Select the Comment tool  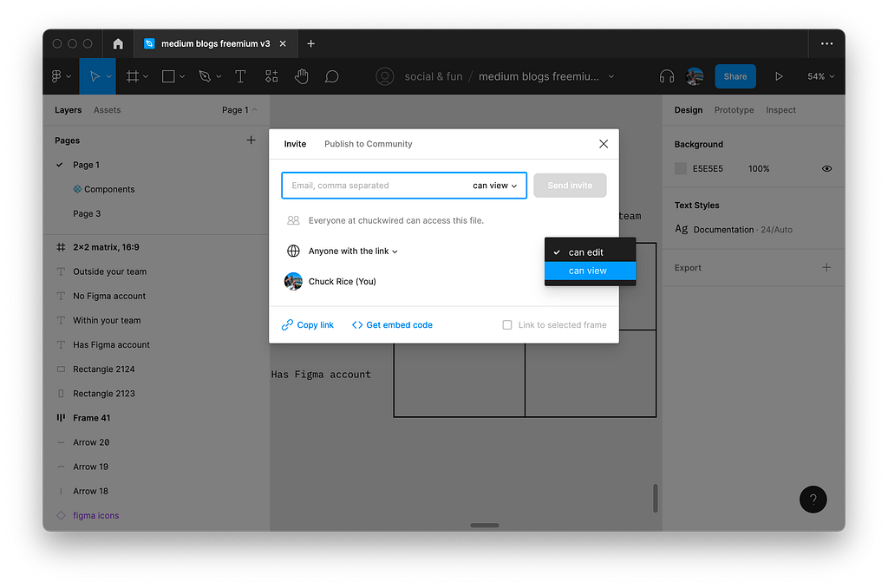pyautogui.click(x=332, y=76)
